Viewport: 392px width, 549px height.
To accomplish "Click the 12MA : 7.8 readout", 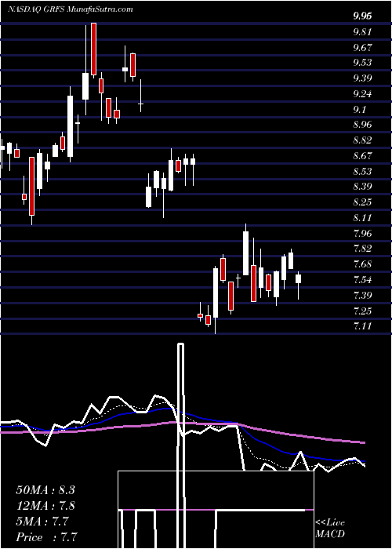I will [45, 506].
